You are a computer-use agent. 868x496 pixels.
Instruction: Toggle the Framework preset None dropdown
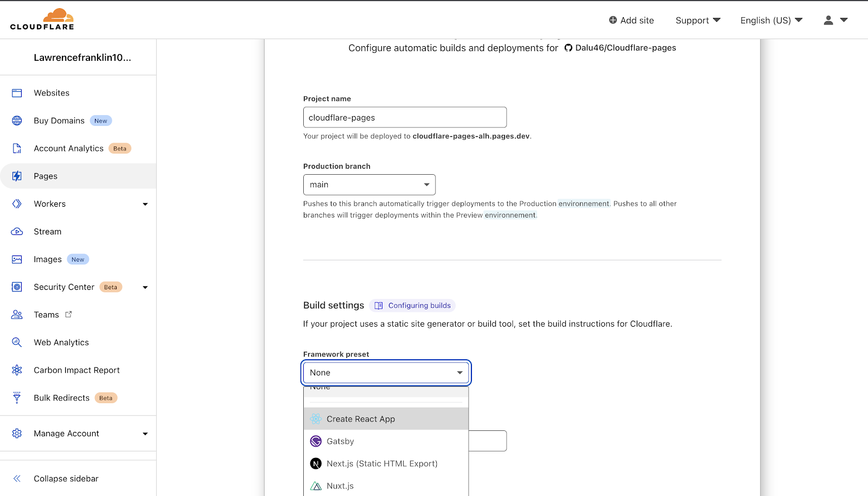(x=386, y=373)
